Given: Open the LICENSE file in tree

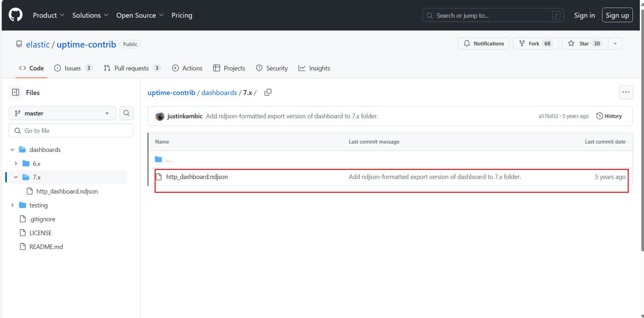Looking at the screenshot, I should [40, 233].
